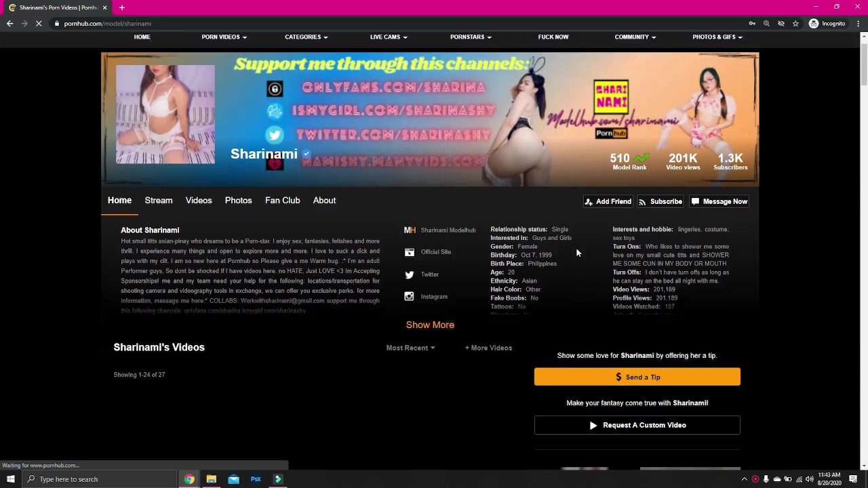Click the OneDrive cloud tray icon
The height and width of the screenshot is (488, 868).
click(777, 479)
